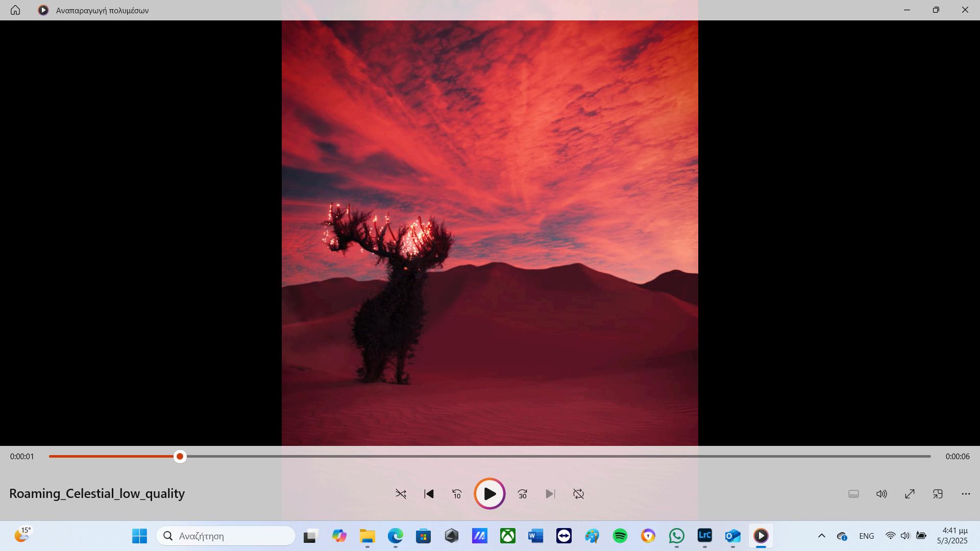Toggle shuffle mode
Viewport: 980px width, 551px height.
tap(401, 494)
